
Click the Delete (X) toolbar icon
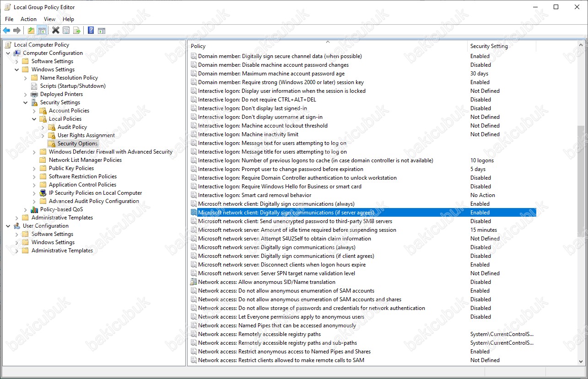coord(55,31)
